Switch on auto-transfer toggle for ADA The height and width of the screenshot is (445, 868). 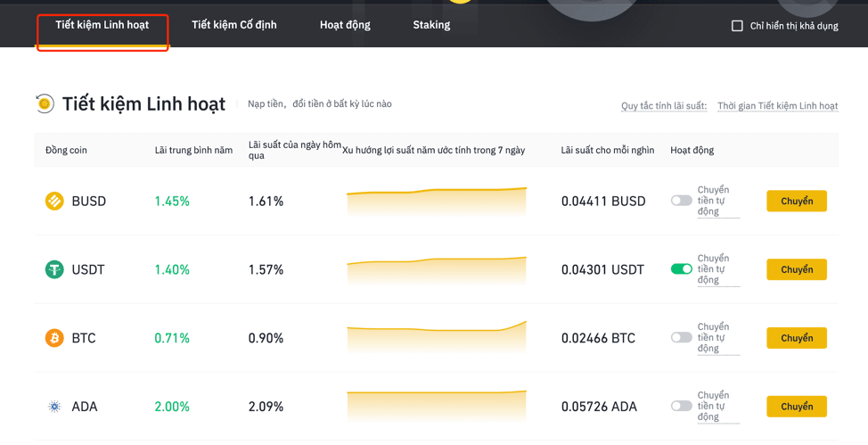[x=682, y=407]
